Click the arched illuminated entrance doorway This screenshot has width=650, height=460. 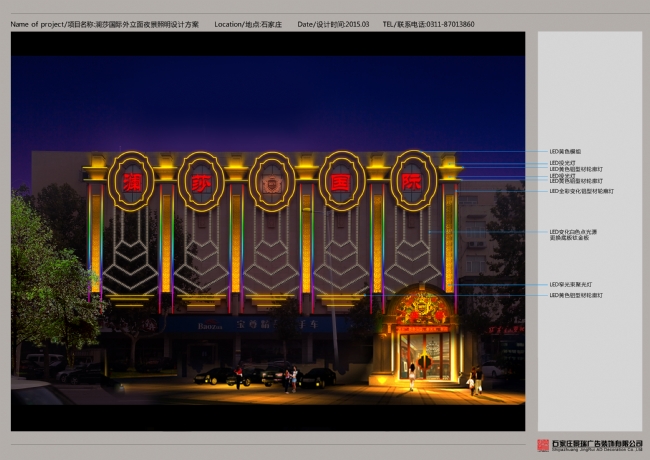tap(422, 334)
